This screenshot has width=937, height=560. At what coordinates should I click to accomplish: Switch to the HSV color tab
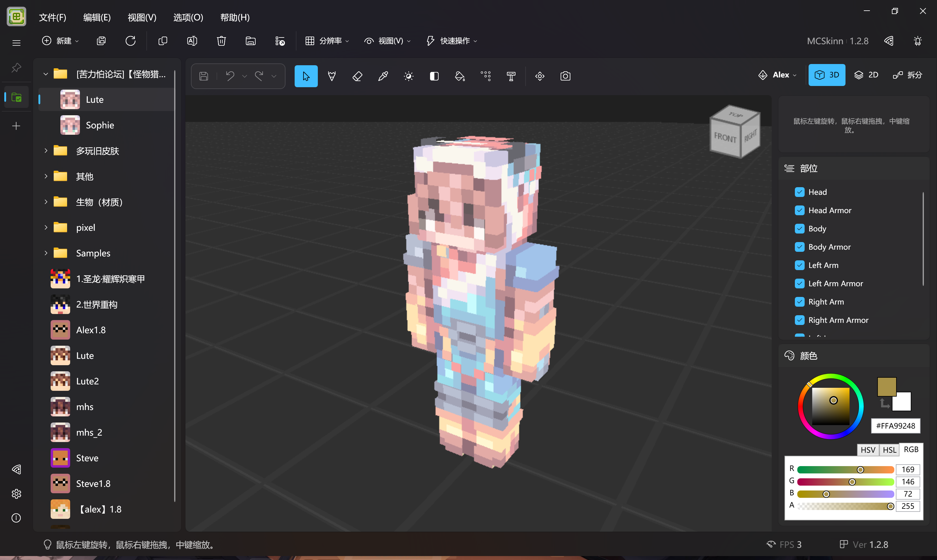tap(867, 450)
